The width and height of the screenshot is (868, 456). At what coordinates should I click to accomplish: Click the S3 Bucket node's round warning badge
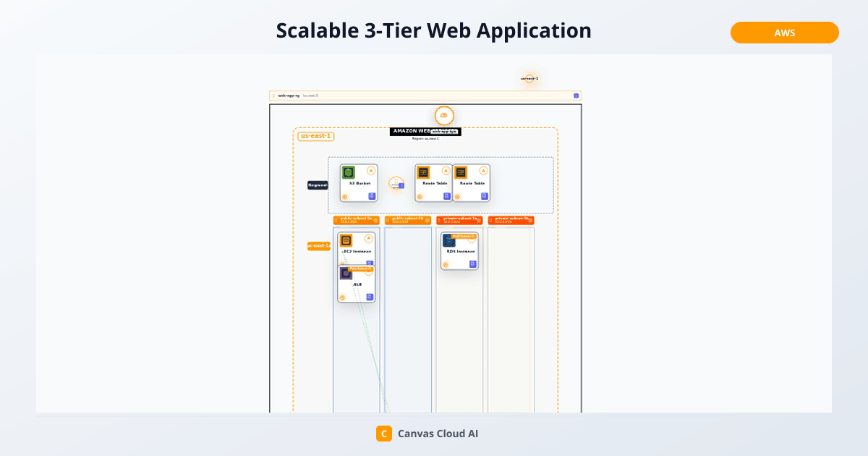pyautogui.click(x=371, y=171)
